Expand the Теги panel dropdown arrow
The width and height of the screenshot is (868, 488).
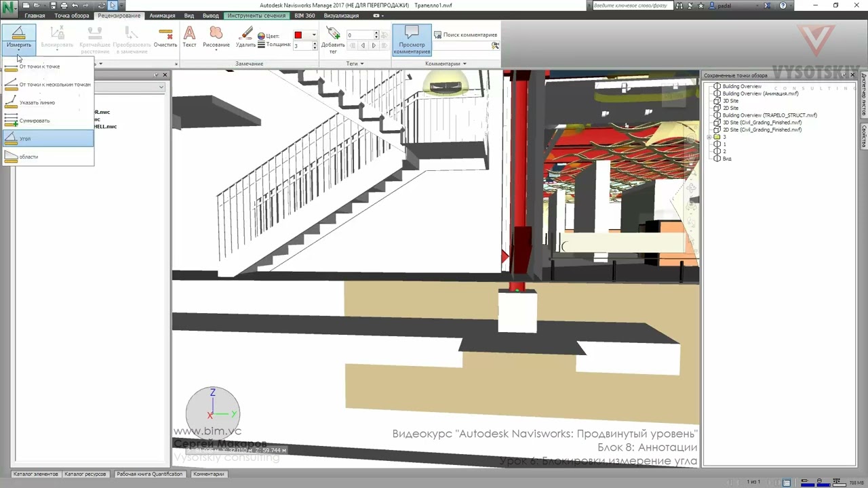362,64
